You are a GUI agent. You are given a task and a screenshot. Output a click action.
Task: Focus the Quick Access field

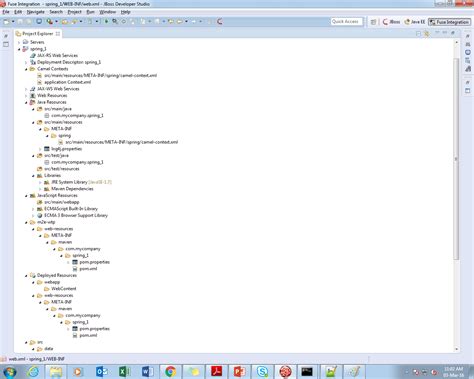346,22
